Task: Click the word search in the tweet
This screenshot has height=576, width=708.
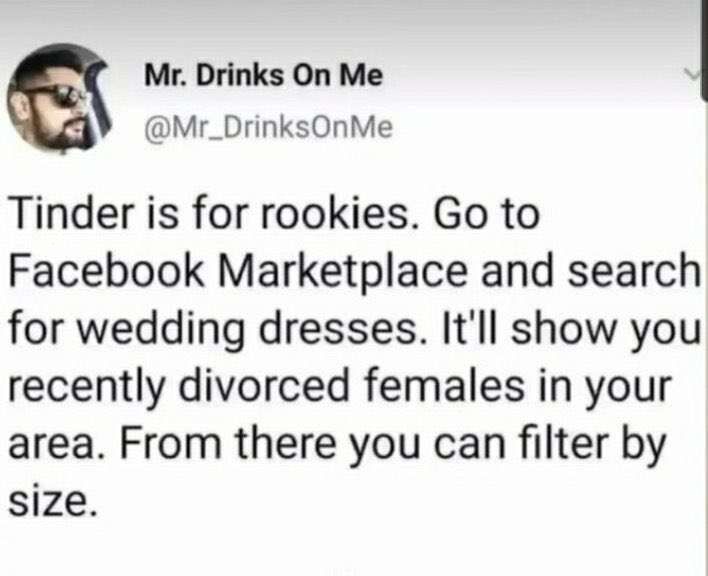Action: (636, 271)
